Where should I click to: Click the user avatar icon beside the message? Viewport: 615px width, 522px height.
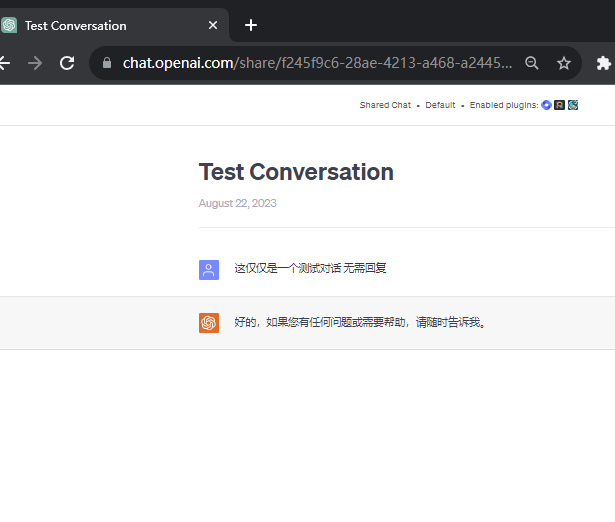209,269
